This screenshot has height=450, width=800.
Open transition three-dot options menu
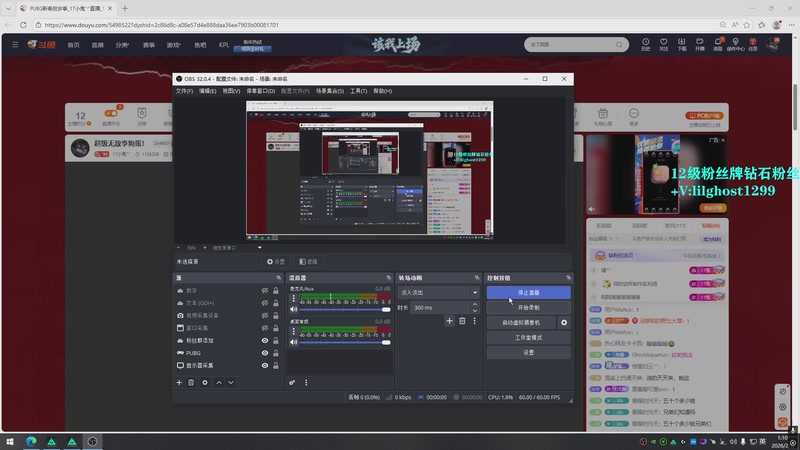[474, 321]
